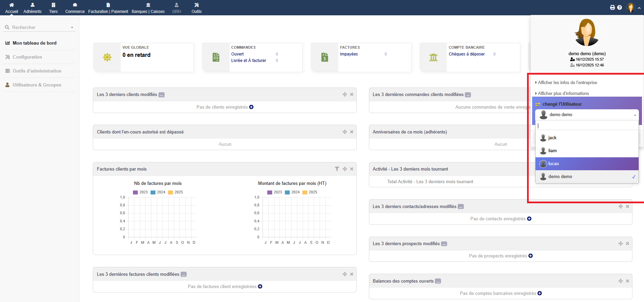Move the 'Balances des comptes ouverts' widget
The image size is (644, 302).
click(x=621, y=281)
